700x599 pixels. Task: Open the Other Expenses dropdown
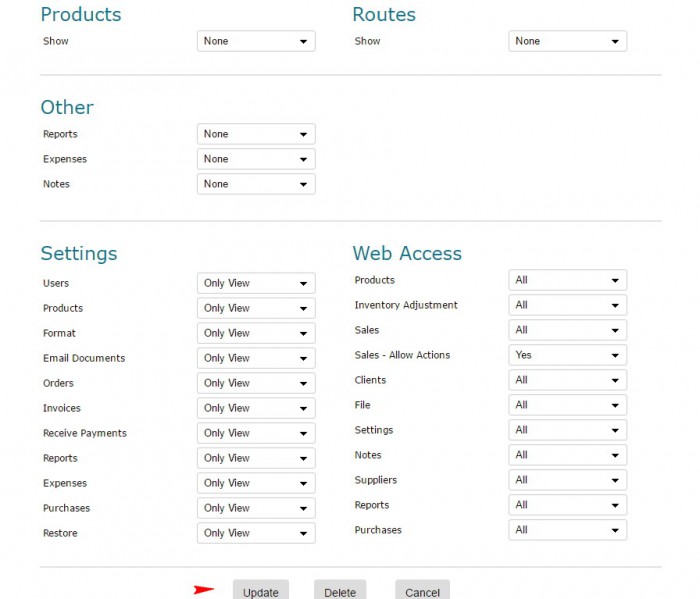tap(256, 159)
